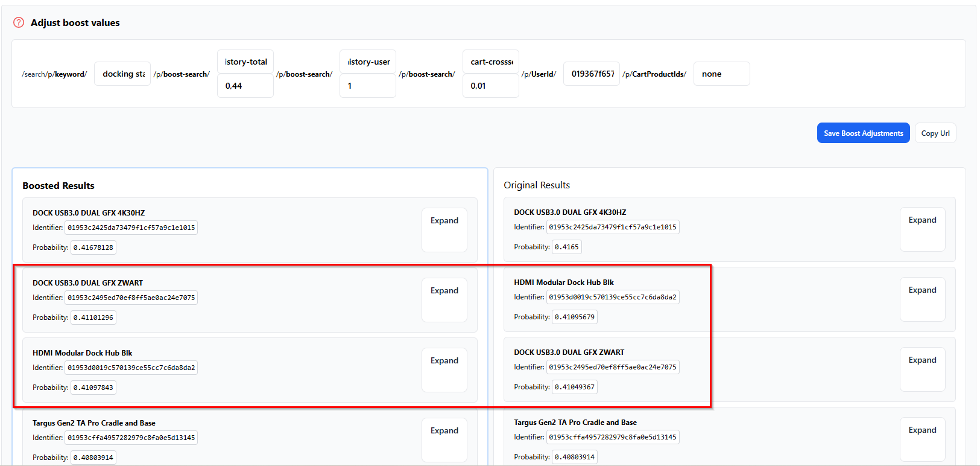The height and width of the screenshot is (466, 980).
Task: Expand DOCK USB3.0 DUAL GFX ZWART in Original Results
Action: (922, 369)
